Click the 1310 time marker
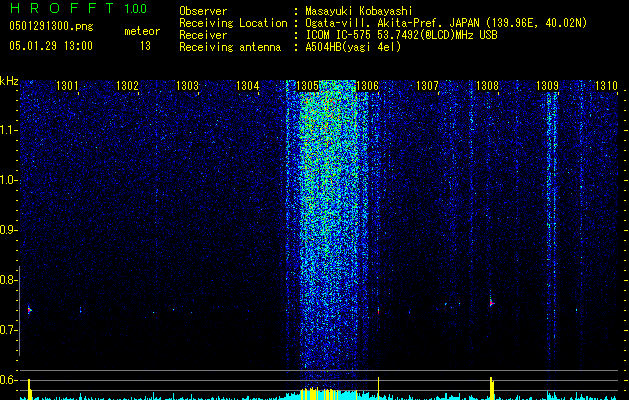 click(x=606, y=86)
